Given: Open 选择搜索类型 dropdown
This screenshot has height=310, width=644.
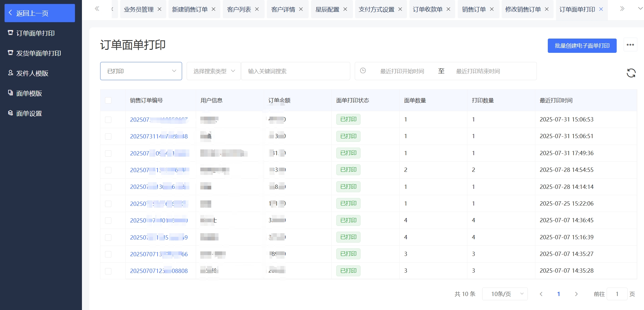Looking at the screenshot, I should 214,71.
